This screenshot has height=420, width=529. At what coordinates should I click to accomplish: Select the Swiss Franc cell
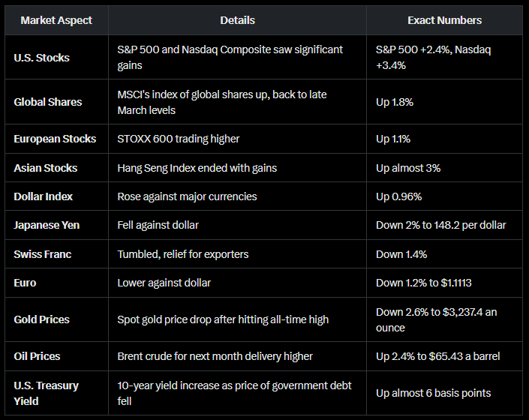click(x=43, y=254)
